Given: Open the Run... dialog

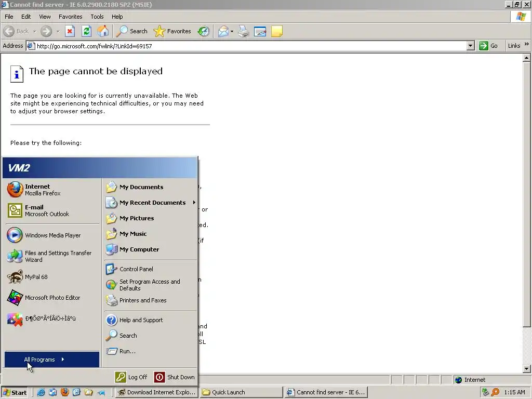Looking at the screenshot, I should (x=151, y=351).
